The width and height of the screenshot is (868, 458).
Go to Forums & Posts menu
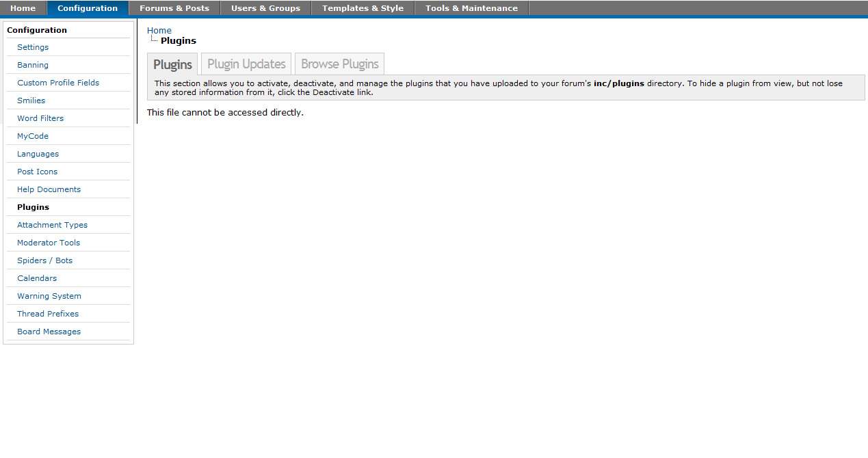tap(174, 8)
